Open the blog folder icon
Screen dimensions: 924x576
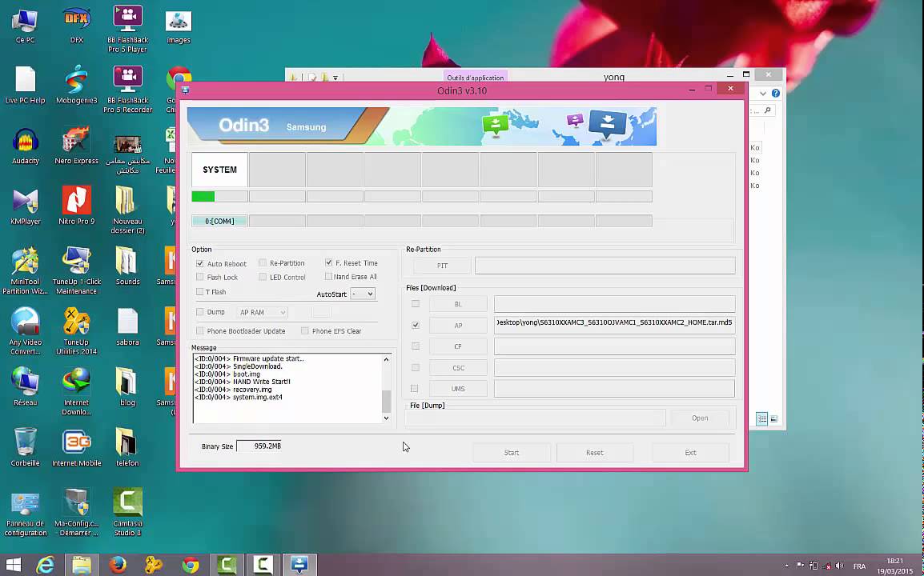[128, 387]
